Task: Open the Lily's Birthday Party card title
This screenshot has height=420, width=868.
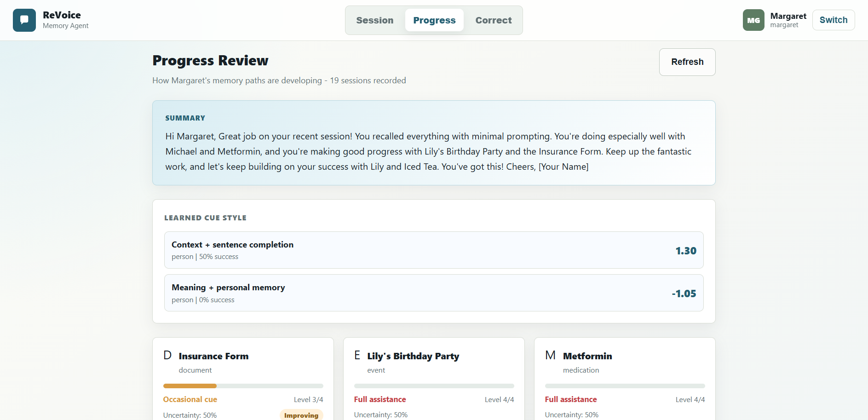Action: pyautogui.click(x=413, y=356)
